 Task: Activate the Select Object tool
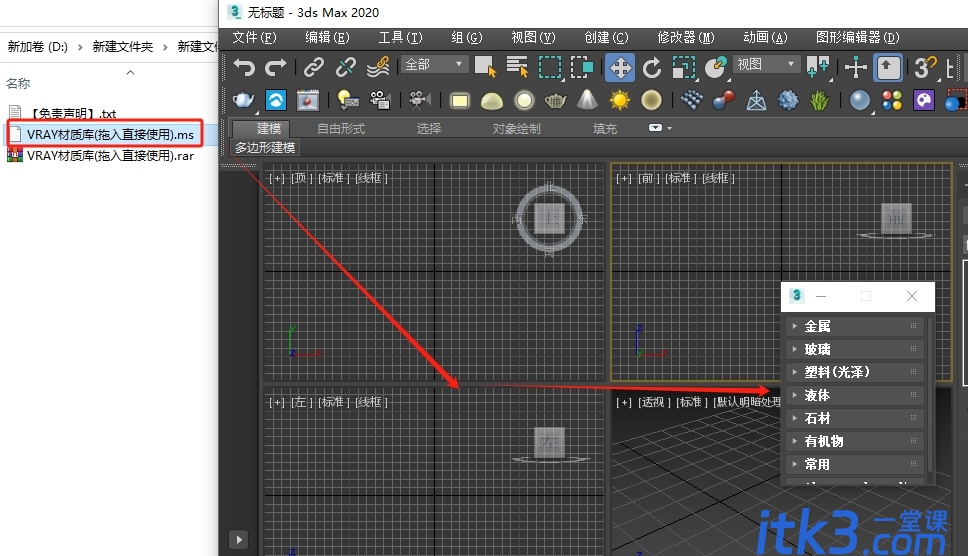485,67
